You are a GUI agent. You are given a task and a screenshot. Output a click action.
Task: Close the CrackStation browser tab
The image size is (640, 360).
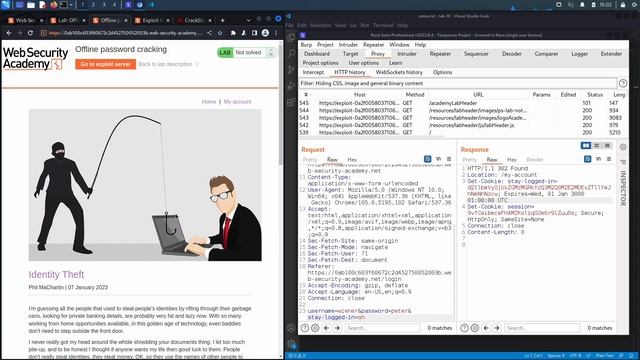[x=210, y=20]
